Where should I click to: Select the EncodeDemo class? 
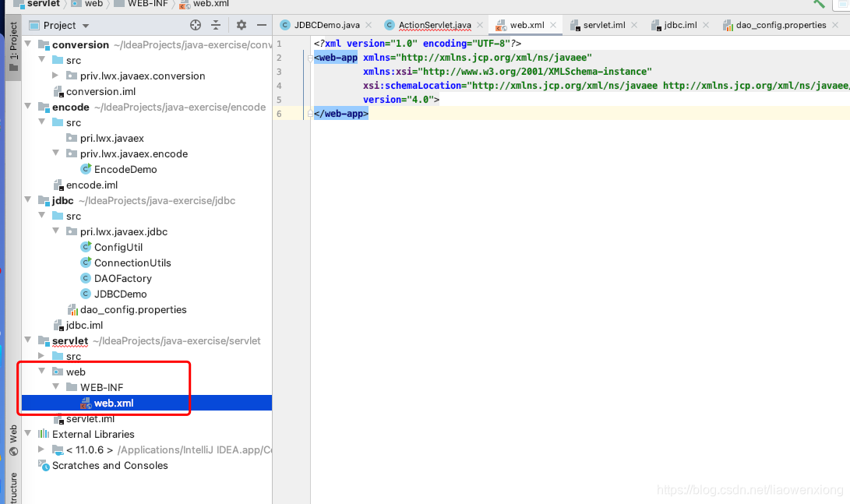point(125,170)
